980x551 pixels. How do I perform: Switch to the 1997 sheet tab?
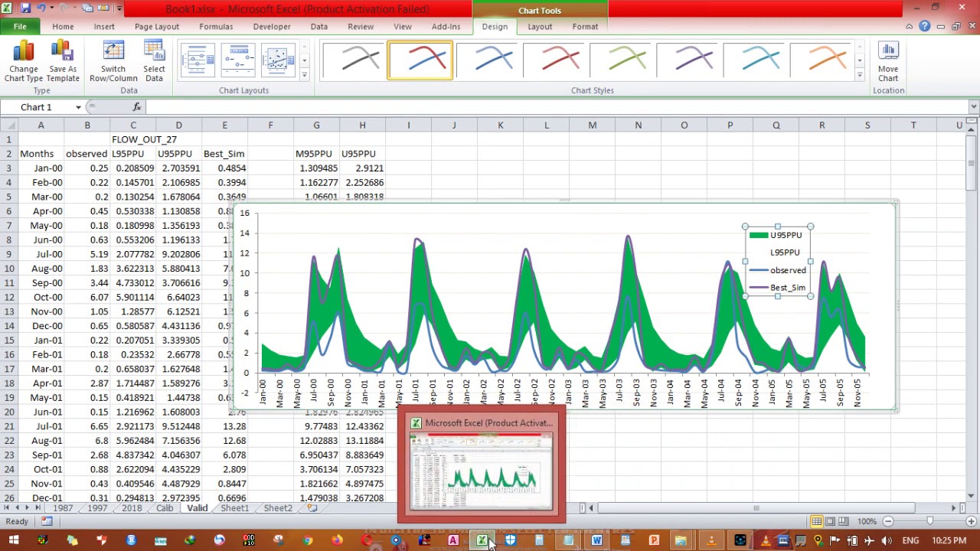pyautogui.click(x=97, y=509)
